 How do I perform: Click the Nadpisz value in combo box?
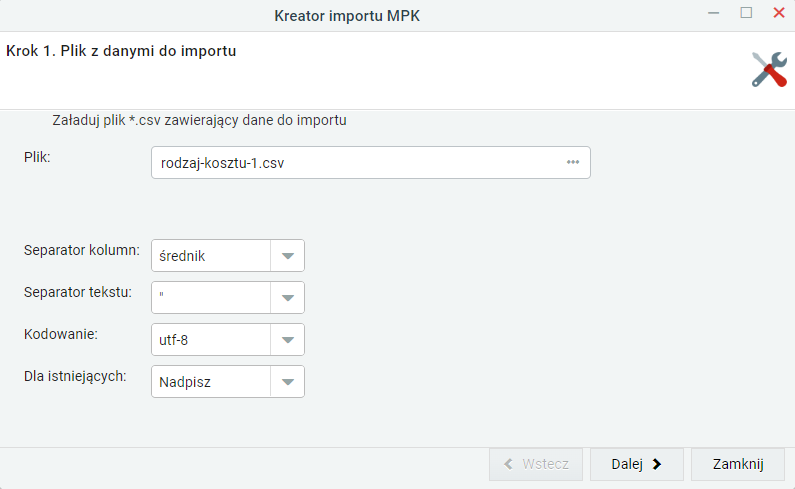pyautogui.click(x=211, y=382)
